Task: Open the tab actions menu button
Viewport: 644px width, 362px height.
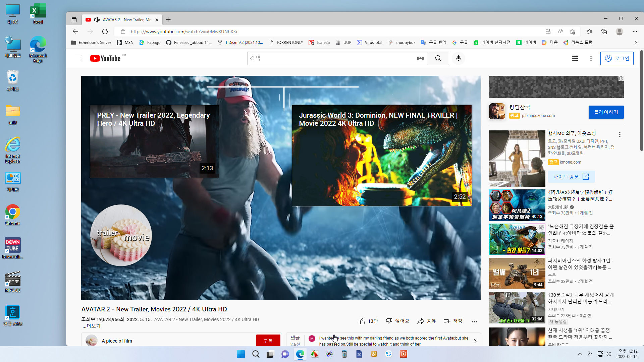Action: point(74,20)
